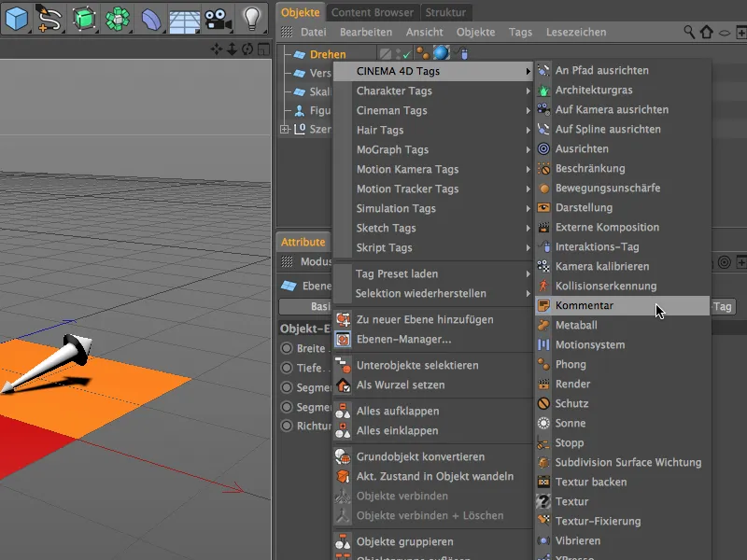
Task: Expand Selektion wiederherstellen submenu
Action: click(432, 293)
